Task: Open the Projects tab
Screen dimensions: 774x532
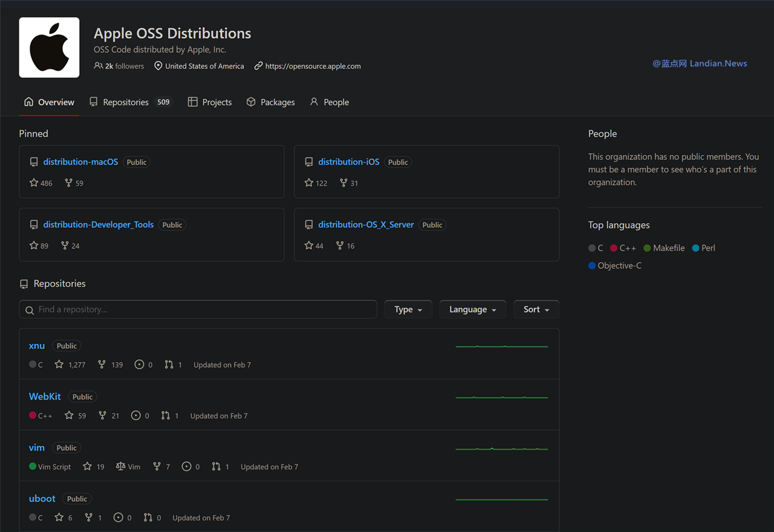Action: (210, 102)
